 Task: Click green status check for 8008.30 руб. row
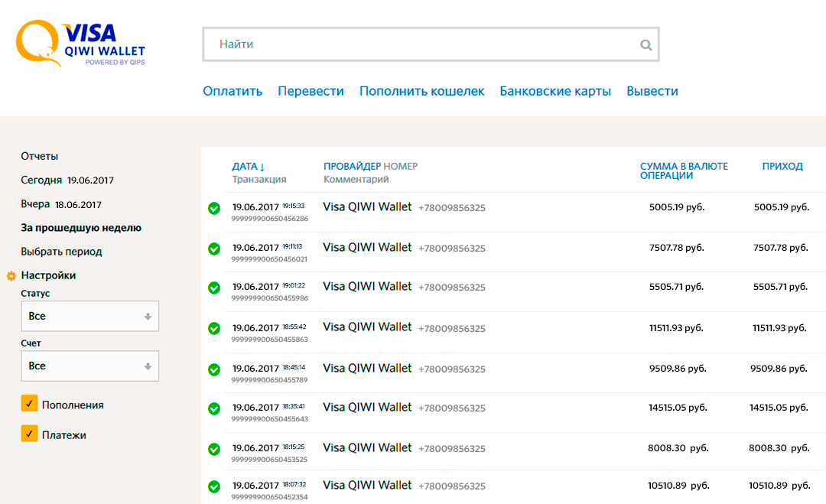214,449
